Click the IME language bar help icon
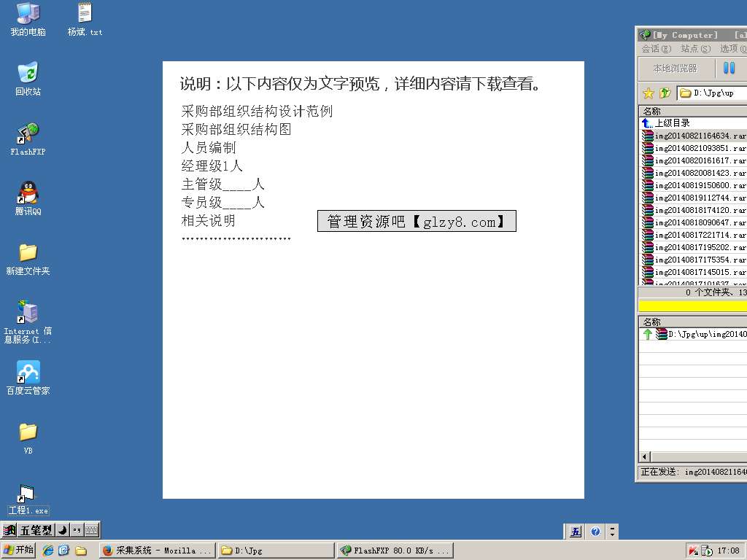747x560 pixels. pos(595,532)
